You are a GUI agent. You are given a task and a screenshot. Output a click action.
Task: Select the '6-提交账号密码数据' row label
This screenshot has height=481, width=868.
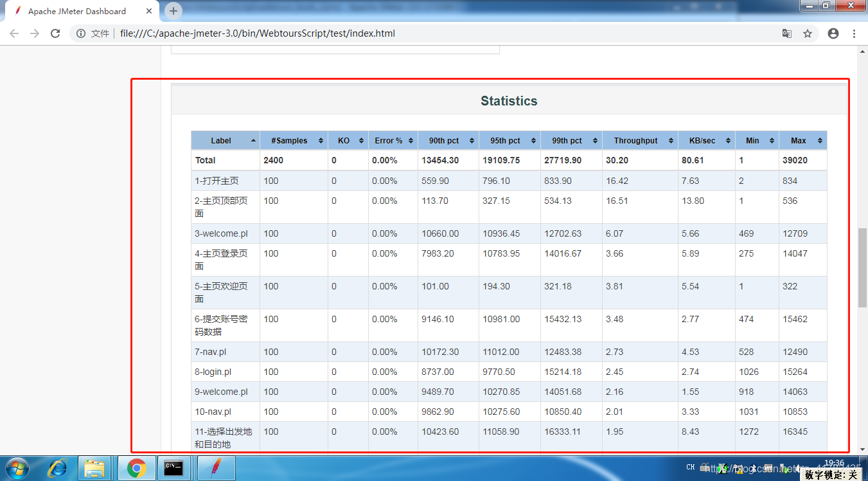tap(222, 325)
